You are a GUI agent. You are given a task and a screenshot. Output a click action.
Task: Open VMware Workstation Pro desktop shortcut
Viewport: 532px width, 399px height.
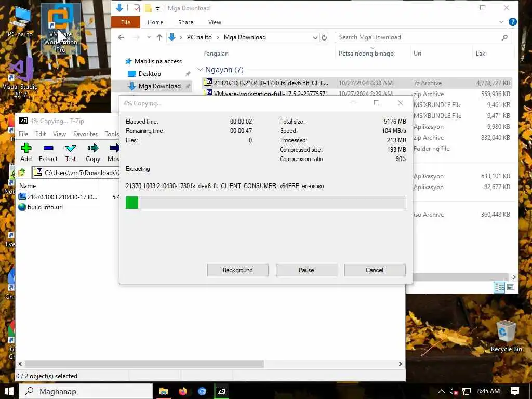coord(61,29)
